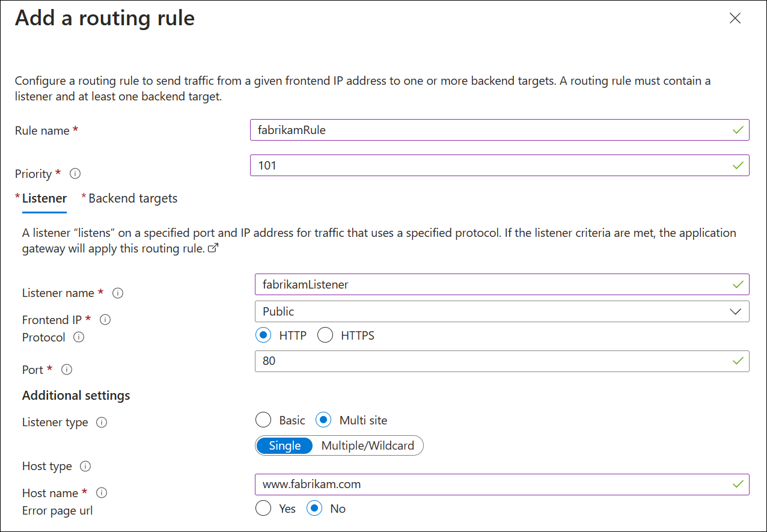Click the Host name info icon
This screenshot has width=767, height=532.
point(102,493)
